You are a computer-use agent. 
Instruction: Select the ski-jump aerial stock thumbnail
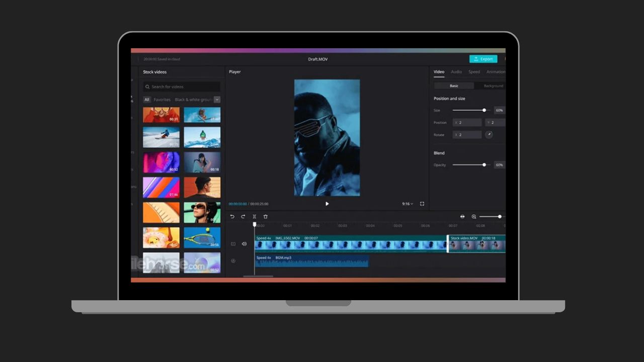[x=202, y=115]
